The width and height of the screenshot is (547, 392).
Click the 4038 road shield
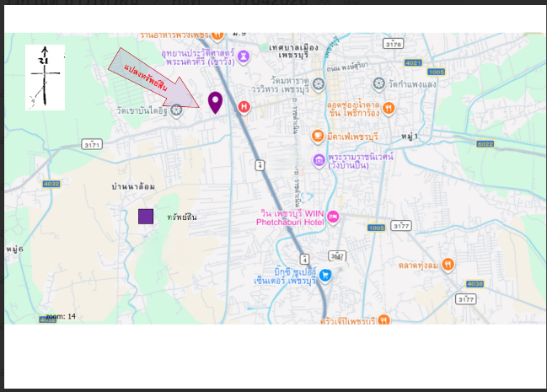(x=475, y=284)
